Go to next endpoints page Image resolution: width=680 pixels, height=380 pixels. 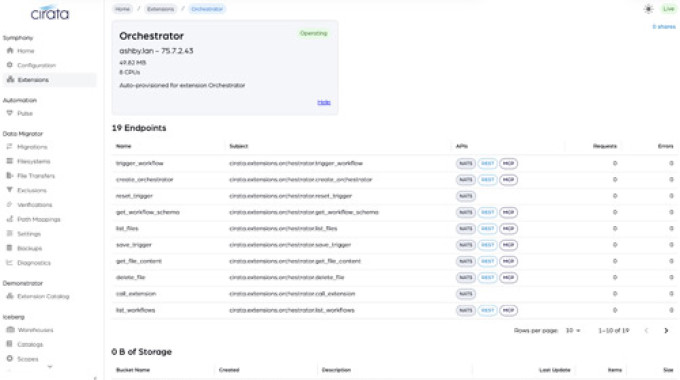[x=666, y=331]
